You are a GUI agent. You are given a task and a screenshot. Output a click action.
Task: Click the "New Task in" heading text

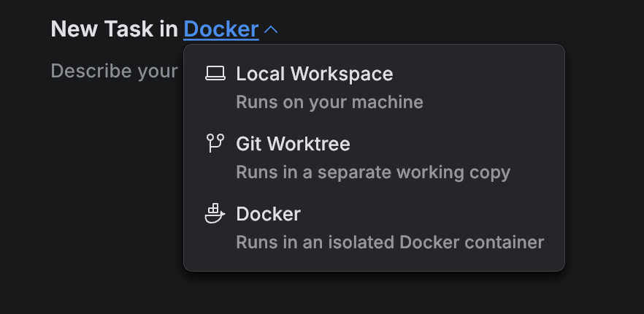coord(115,29)
